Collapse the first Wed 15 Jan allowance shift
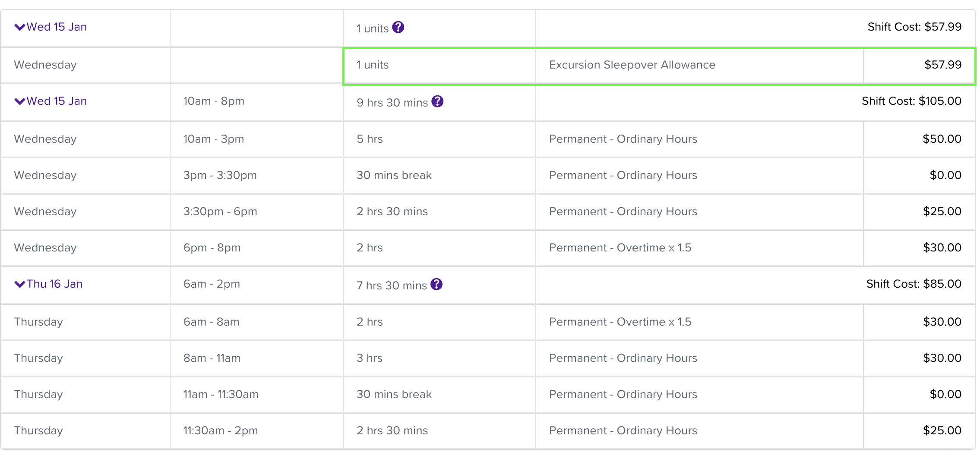The height and width of the screenshot is (452, 980). (19, 27)
